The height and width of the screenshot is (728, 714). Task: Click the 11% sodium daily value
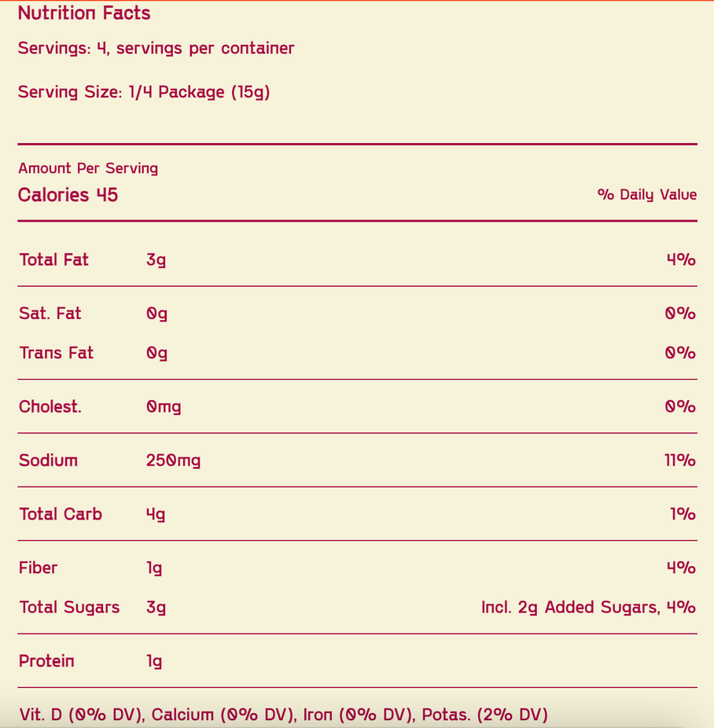679,461
